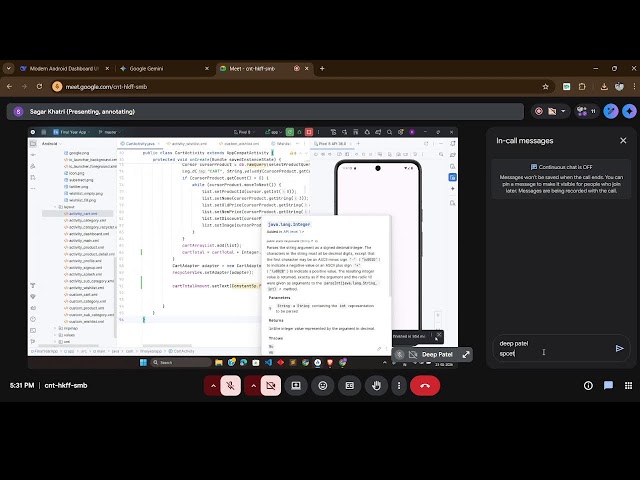Toggle the microphone mute button in Meet
Viewport: 640px width, 480px height.
230,385
